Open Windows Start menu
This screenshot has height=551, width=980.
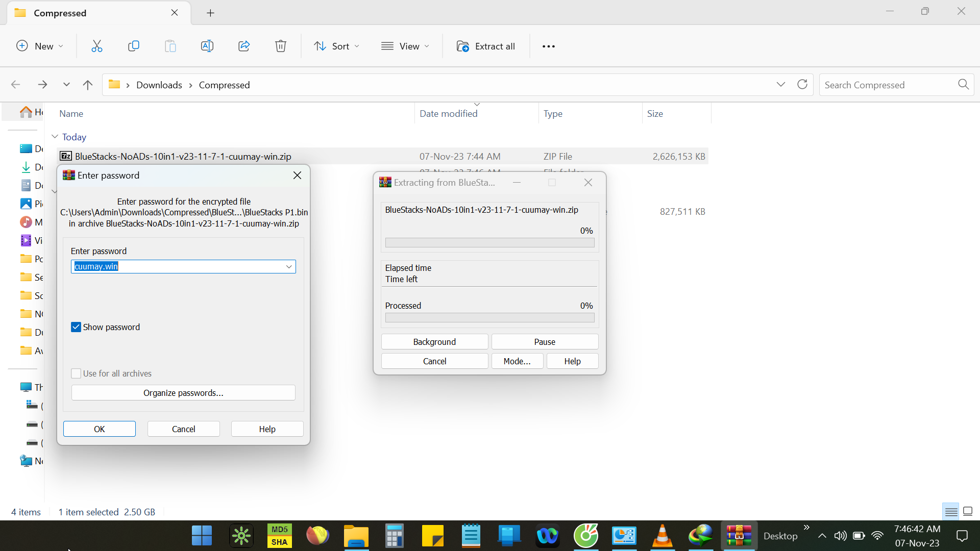click(202, 536)
